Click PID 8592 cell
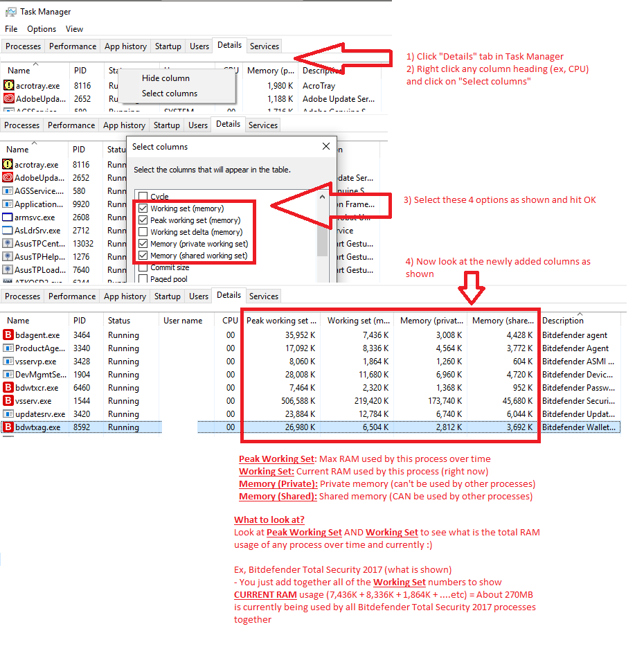Screen dimensions: 644x667 click(x=82, y=427)
